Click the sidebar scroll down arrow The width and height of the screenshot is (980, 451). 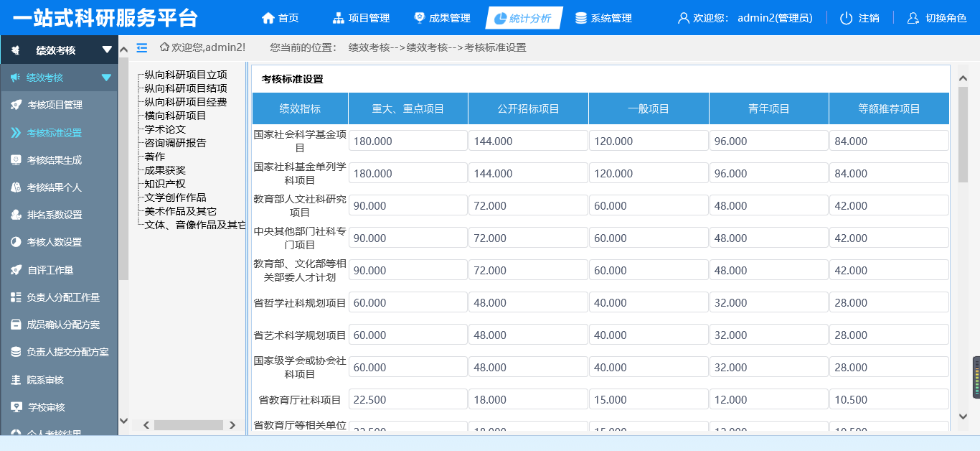(x=123, y=421)
